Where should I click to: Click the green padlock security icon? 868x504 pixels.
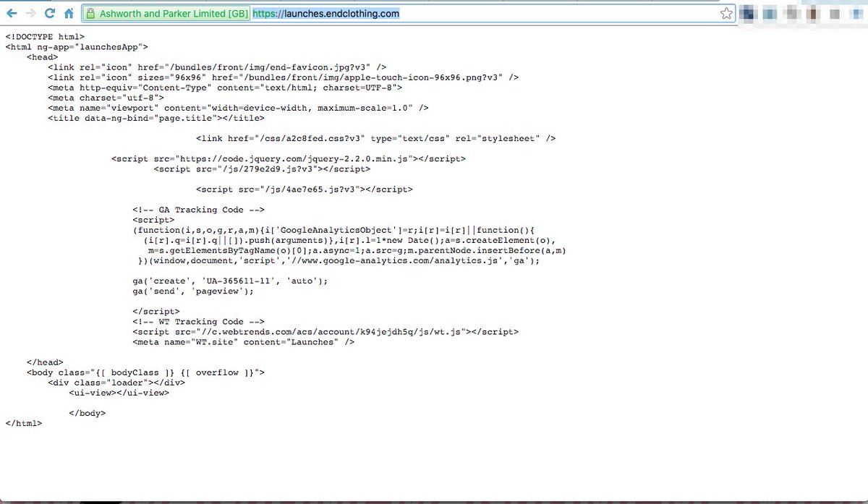click(x=90, y=13)
